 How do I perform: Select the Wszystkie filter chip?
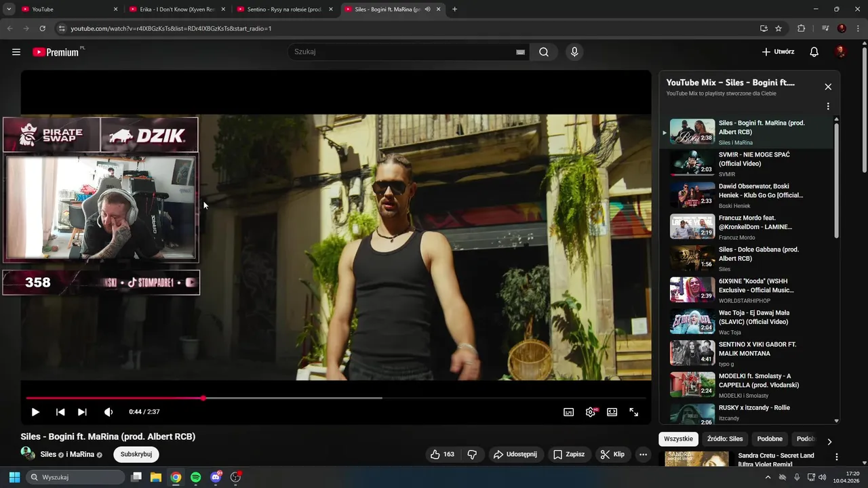tap(679, 439)
